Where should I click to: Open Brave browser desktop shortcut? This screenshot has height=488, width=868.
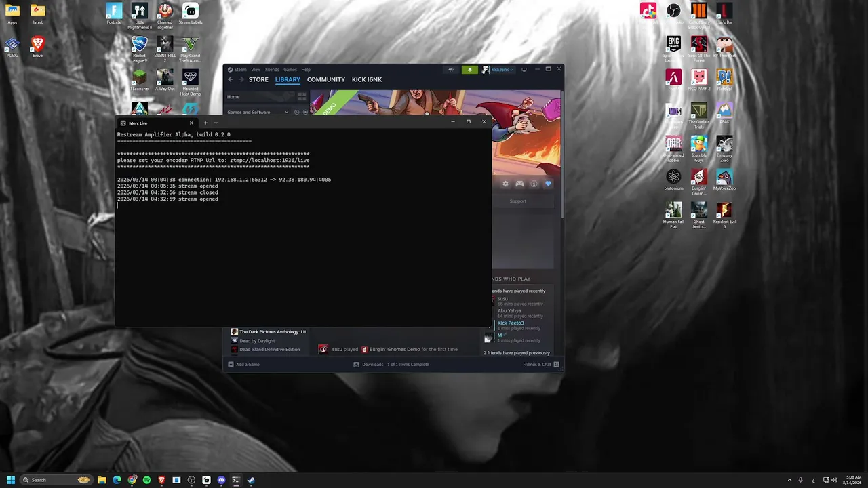pyautogui.click(x=38, y=47)
